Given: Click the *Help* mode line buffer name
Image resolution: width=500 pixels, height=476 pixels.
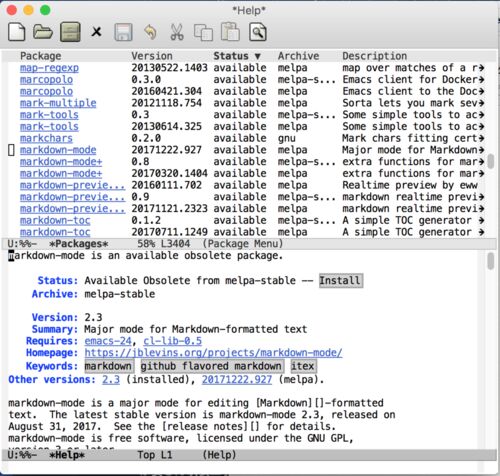Looking at the screenshot, I should coord(67,455).
